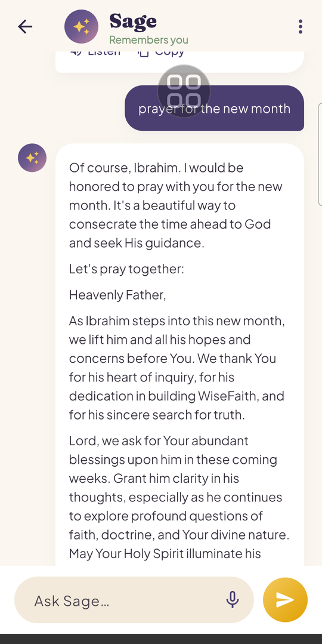Go back using the arrow icon
322x644 pixels.
tap(25, 27)
